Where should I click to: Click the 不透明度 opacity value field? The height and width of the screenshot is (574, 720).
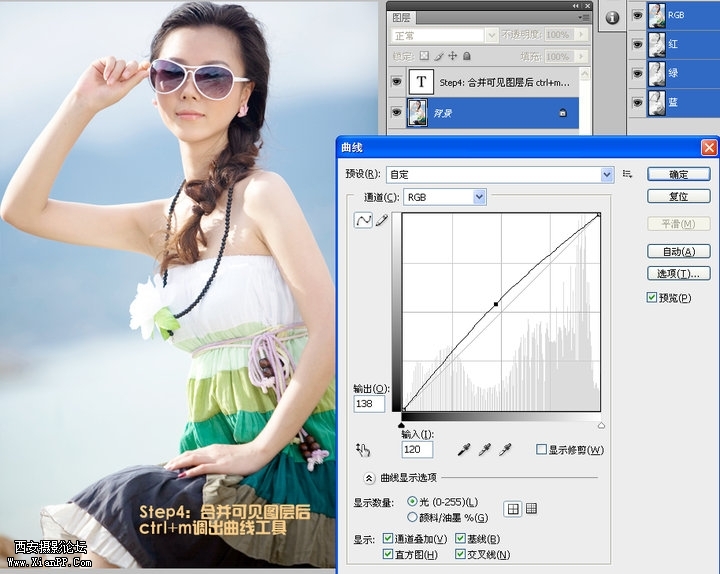(559, 34)
